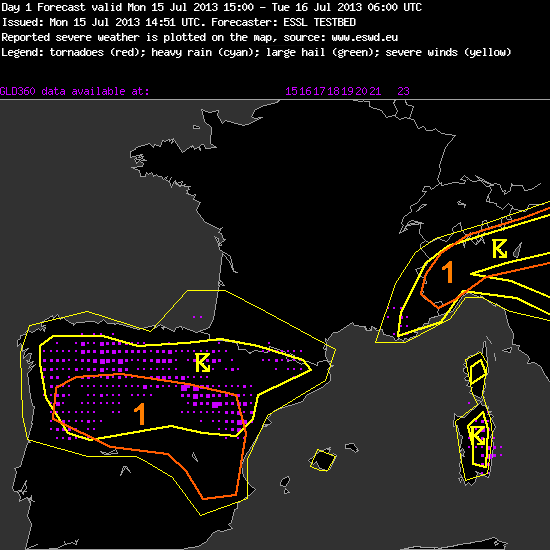Click the two magenta lightning dots in southwest France
This screenshot has width=550, height=550.
(197, 317)
